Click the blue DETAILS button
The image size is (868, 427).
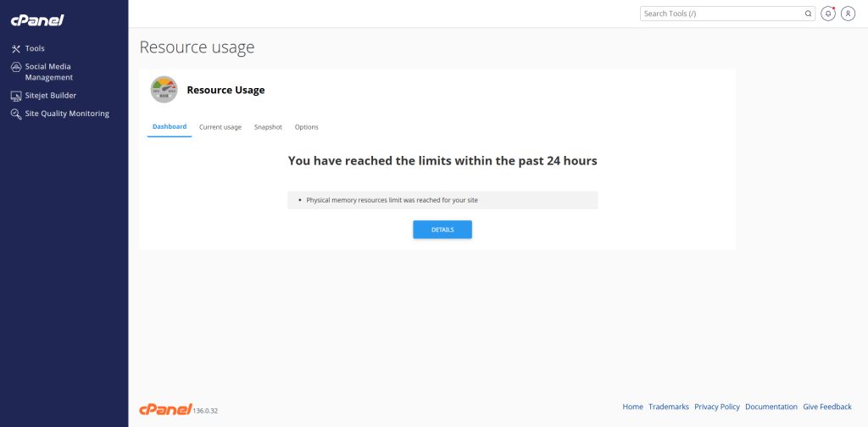[x=442, y=230]
